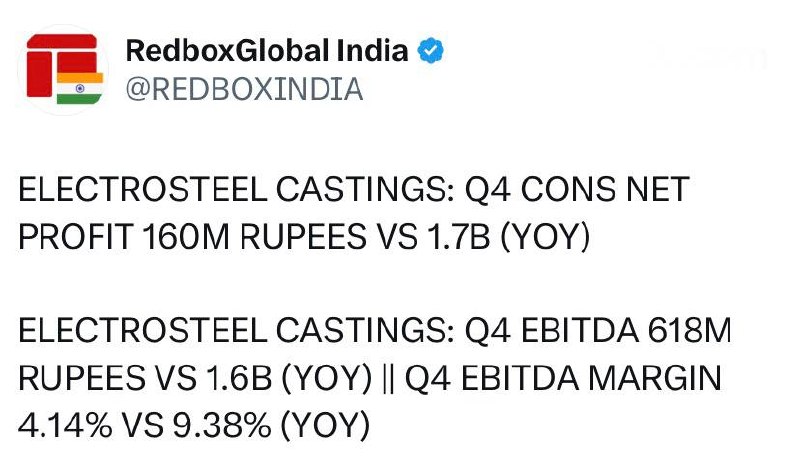Select the first ELECTROSTEEL CASTINGS heading text
The width and height of the screenshot is (800, 469).
tap(236, 189)
